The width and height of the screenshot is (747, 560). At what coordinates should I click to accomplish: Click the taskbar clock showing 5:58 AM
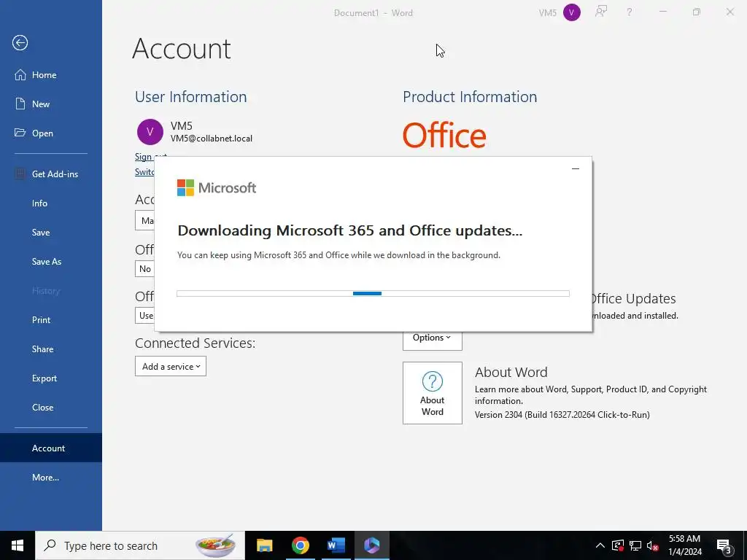click(x=684, y=545)
